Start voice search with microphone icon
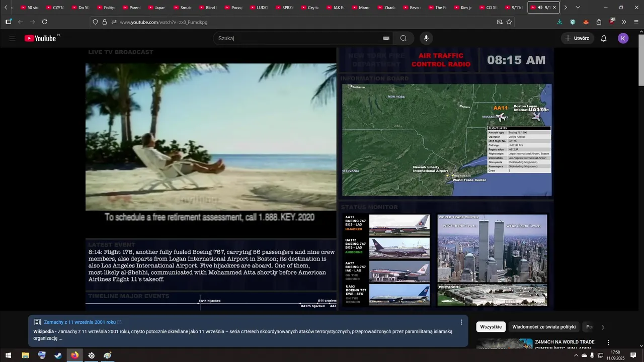 point(426,38)
